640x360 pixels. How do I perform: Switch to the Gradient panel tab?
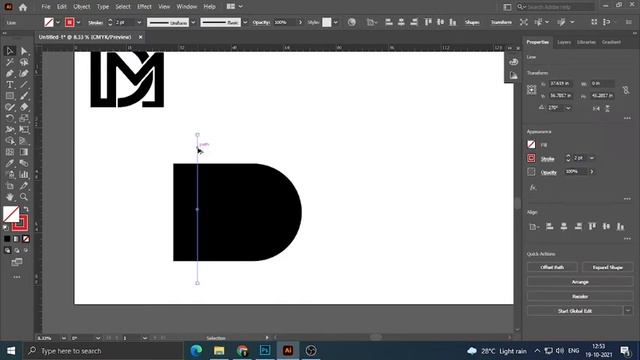tap(611, 42)
